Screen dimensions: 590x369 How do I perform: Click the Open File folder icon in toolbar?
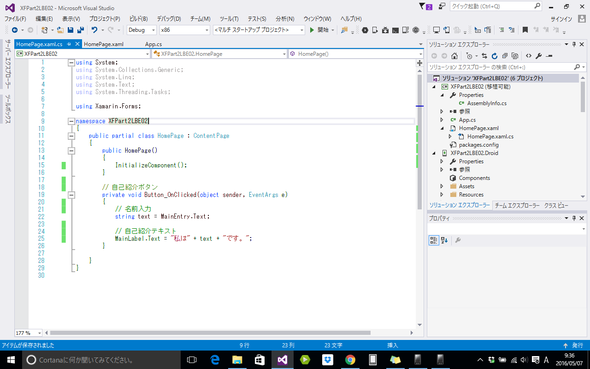[x=60, y=30]
